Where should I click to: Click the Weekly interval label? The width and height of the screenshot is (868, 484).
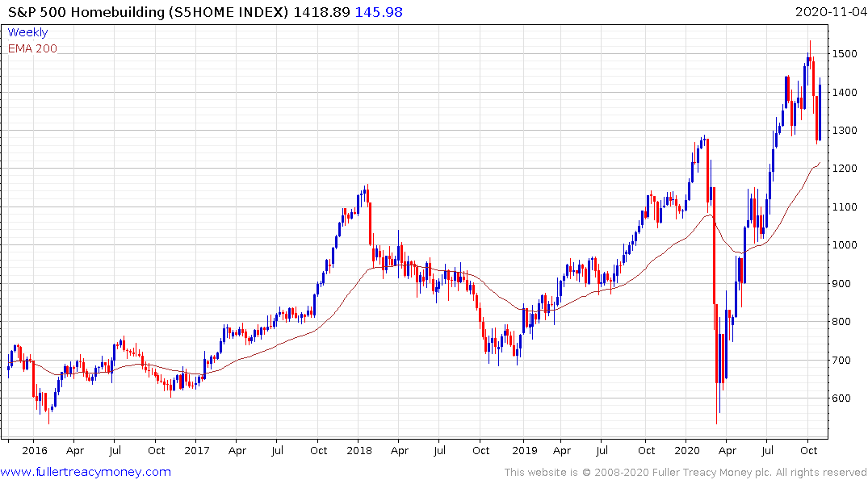(27, 32)
